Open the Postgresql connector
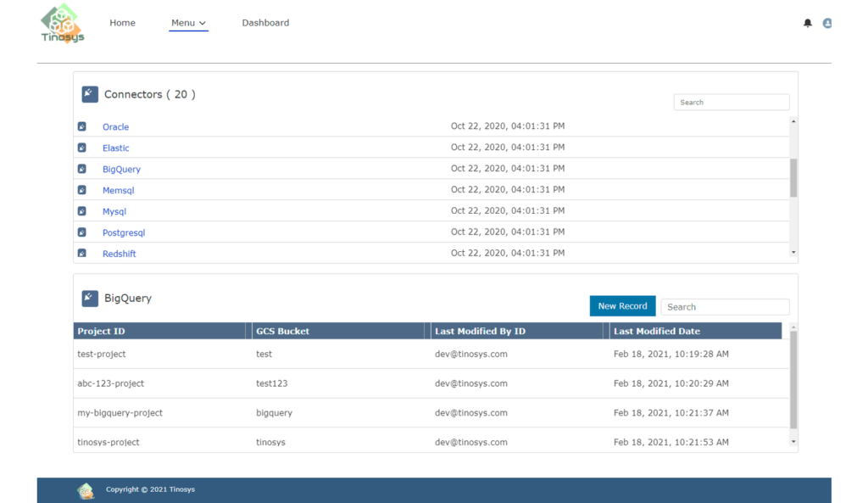Image resolution: width=868 pixels, height=503 pixels. click(x=124, y=232)
